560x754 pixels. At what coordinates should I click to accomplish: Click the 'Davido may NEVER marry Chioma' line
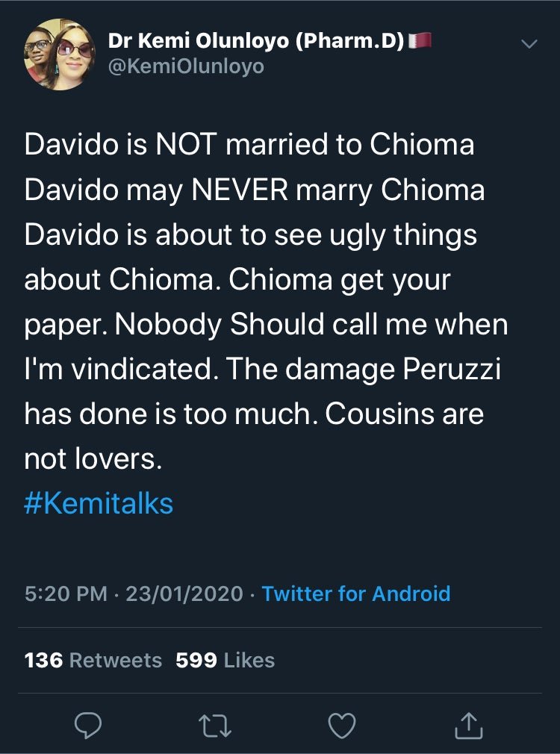tap(254, 190)
